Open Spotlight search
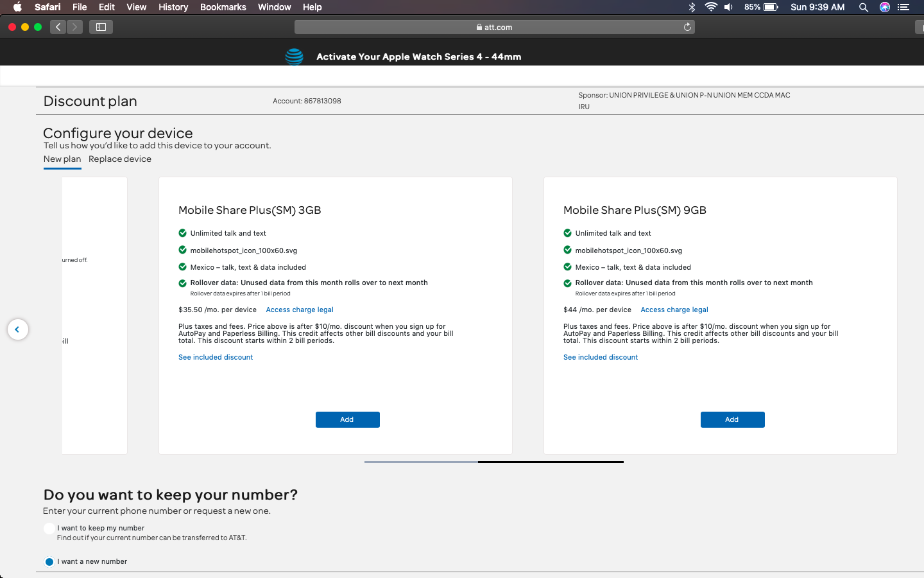Viewport: 924px width, 578px height. click(x=864, y=7)
